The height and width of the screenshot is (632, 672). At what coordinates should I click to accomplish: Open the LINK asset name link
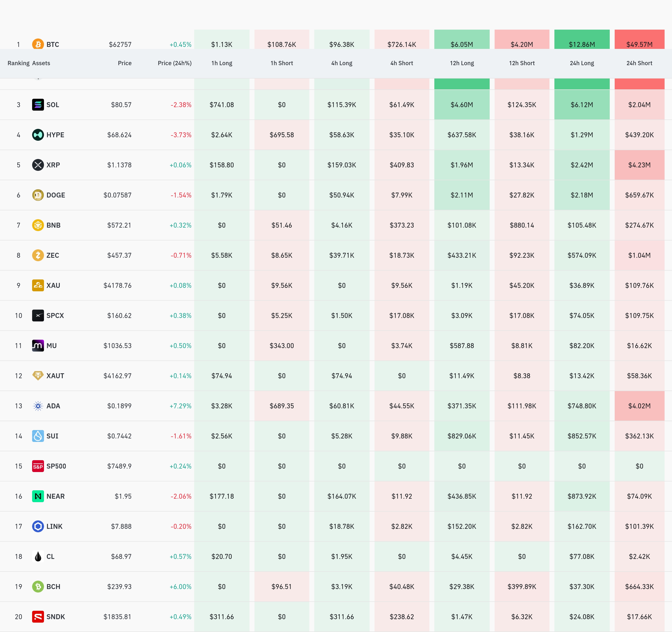pos(54,526)
